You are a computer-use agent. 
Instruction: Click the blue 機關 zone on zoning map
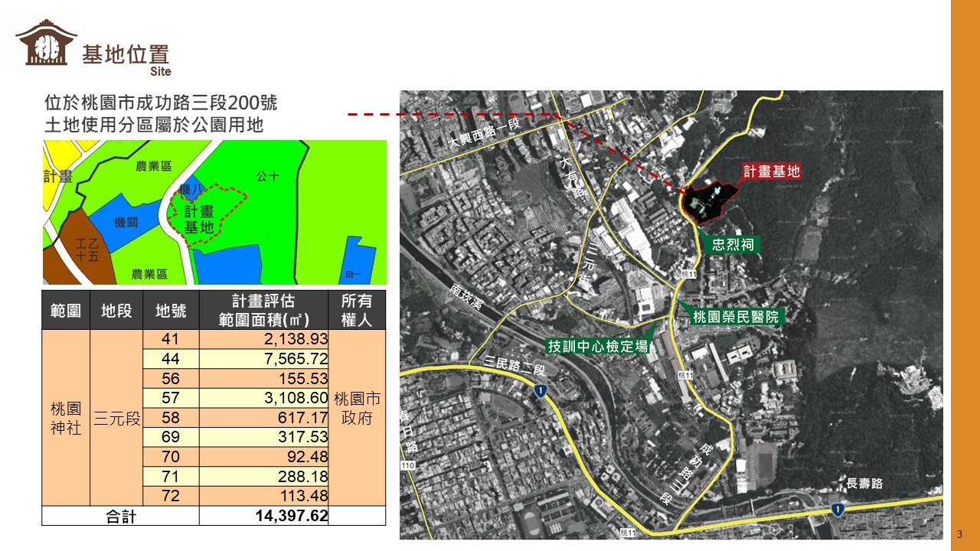[126, 222]
